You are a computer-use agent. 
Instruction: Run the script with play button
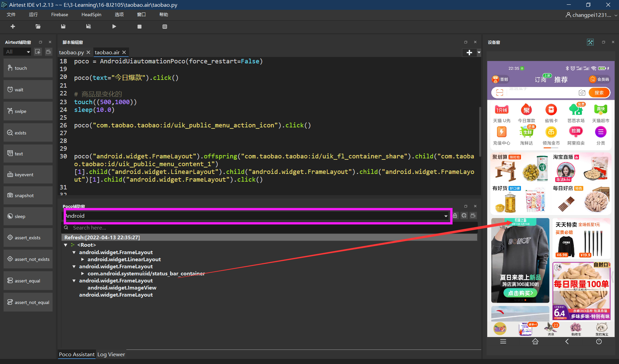pyautogui.click(x=114, y=27)
